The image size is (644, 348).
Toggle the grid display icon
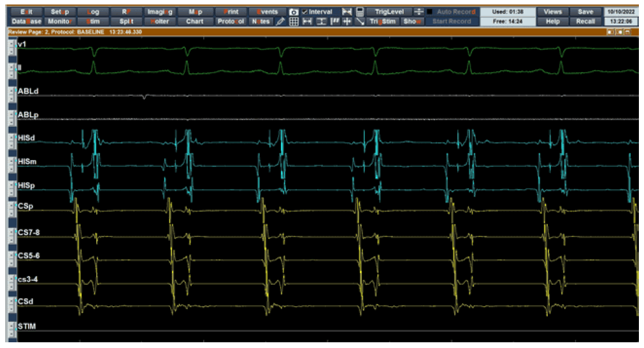[x=294, y=22]
